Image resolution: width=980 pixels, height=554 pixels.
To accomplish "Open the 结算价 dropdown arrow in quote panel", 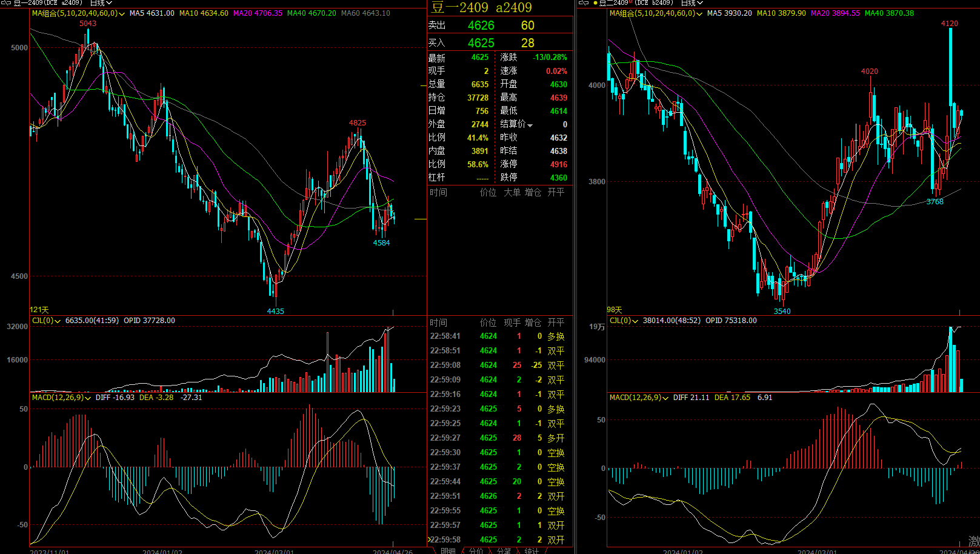I will click(x=530, y=125).
